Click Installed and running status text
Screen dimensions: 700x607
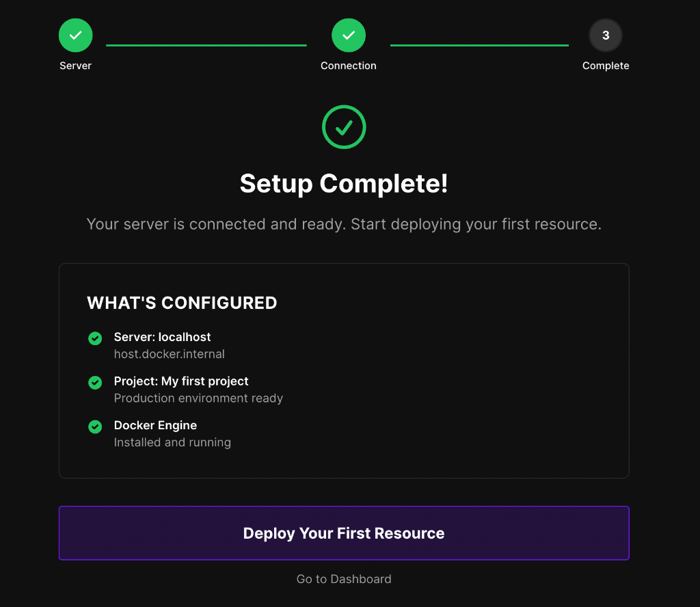click(x=172, y=442)
